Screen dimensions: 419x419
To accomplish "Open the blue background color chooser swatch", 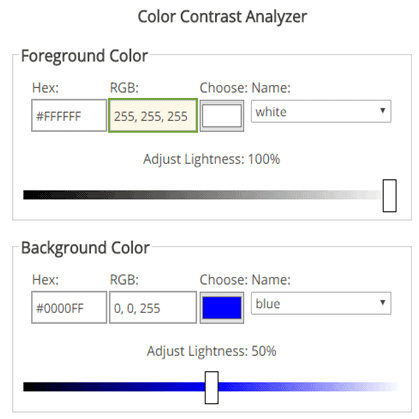I will [x=222, y=308].
